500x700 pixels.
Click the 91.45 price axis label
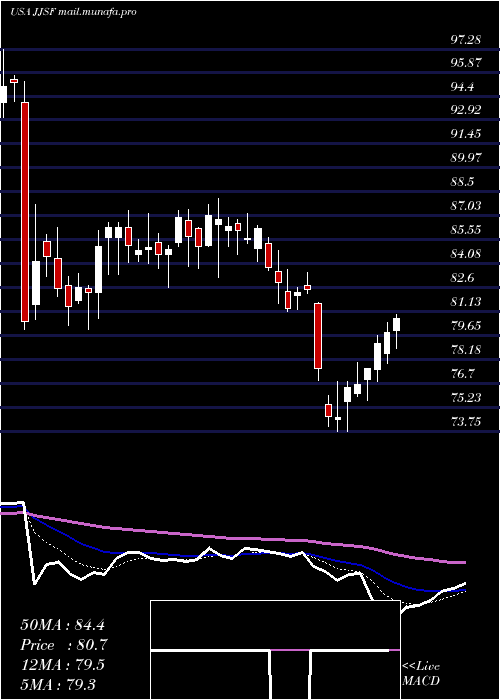tap(466, 134)
